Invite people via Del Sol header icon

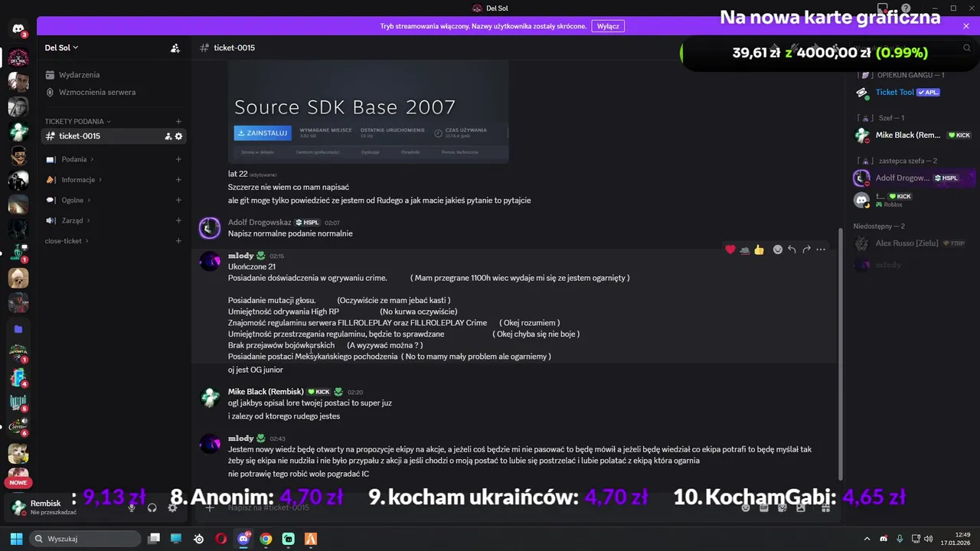tap(175, 47)
